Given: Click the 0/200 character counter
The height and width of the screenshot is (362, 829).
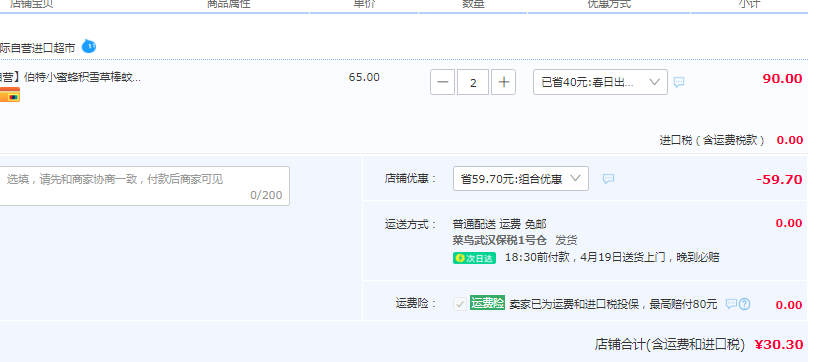Looking at the screenshot, I should tap(266, 196).
